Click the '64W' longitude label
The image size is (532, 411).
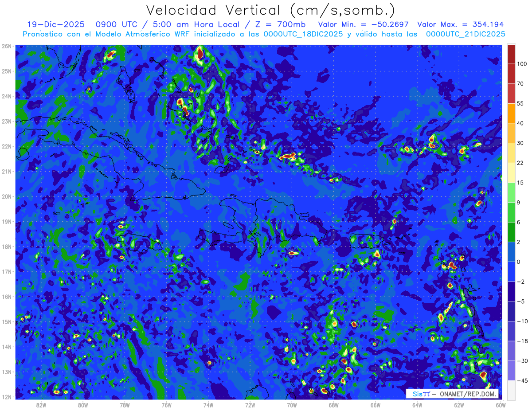point(417,405)
